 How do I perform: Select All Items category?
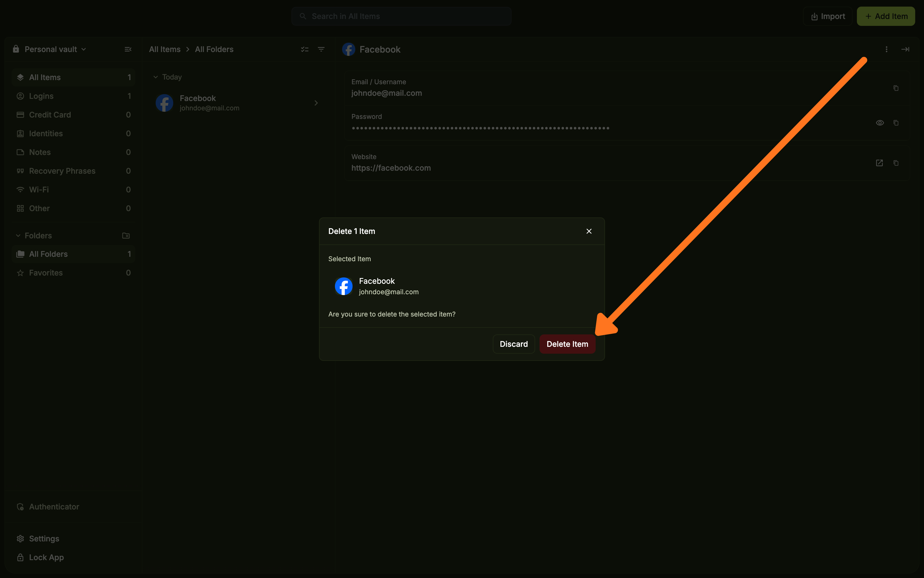click(x=74, y=77)
